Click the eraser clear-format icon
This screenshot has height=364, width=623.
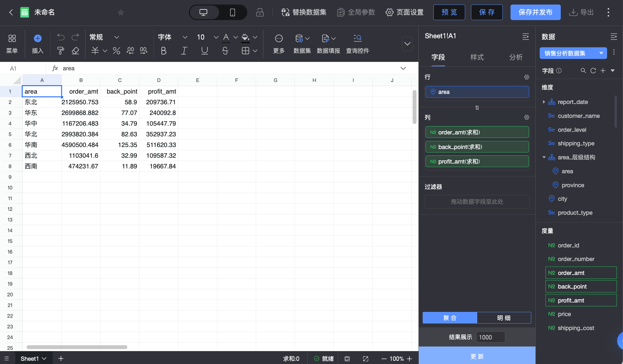(75, 51)
